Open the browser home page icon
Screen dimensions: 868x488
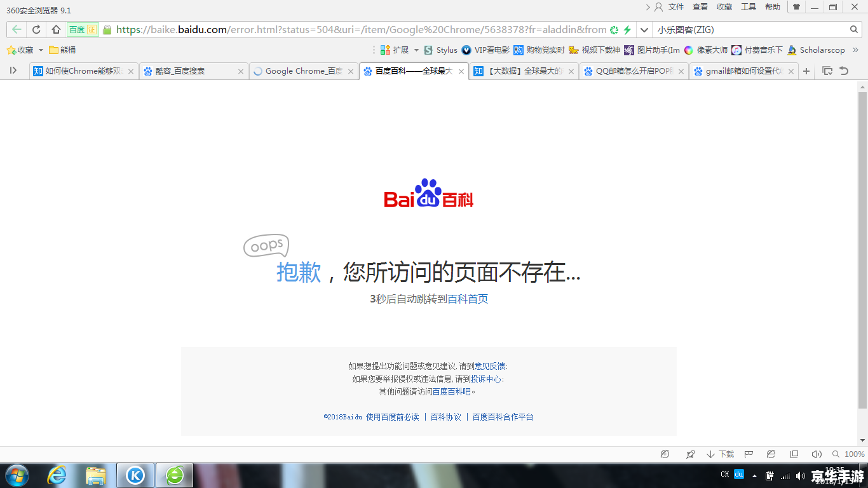tap(56, 29)
